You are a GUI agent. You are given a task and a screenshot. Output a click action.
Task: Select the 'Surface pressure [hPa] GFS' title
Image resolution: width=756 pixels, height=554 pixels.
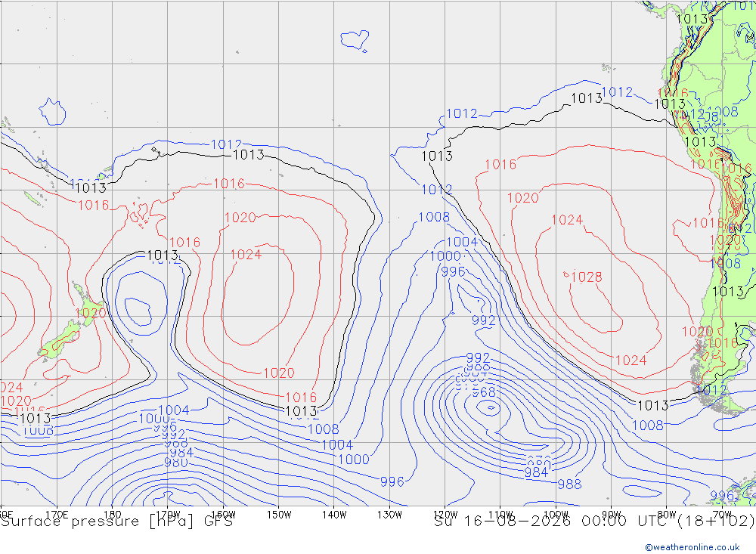point(116,522)
